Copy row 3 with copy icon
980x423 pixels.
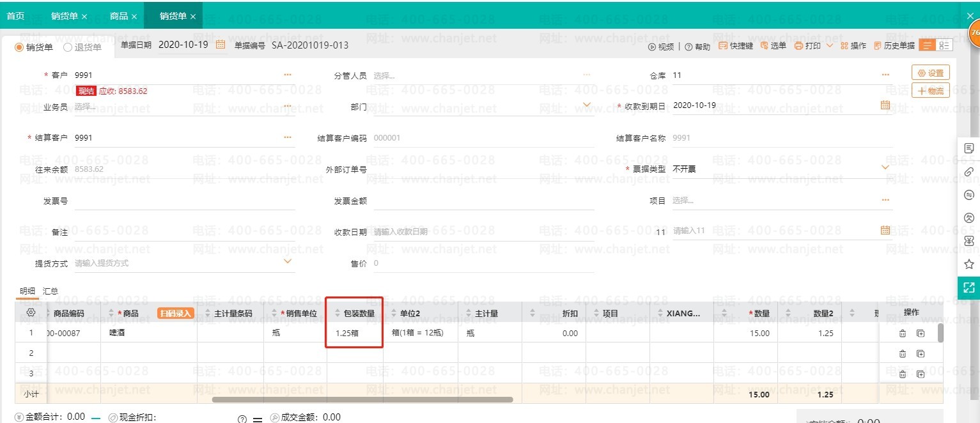point(921,374)
